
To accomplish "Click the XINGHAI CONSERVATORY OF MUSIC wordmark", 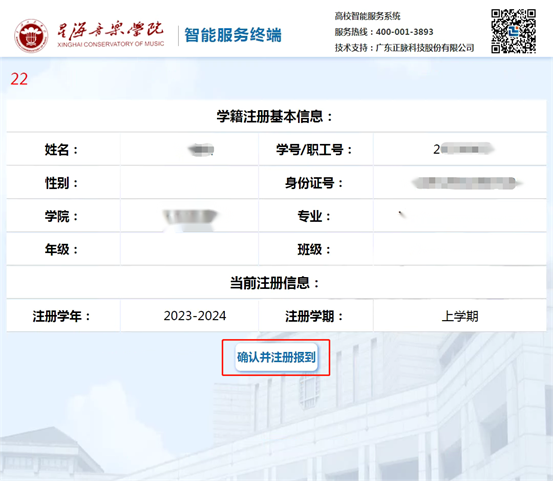I will 111,44.
